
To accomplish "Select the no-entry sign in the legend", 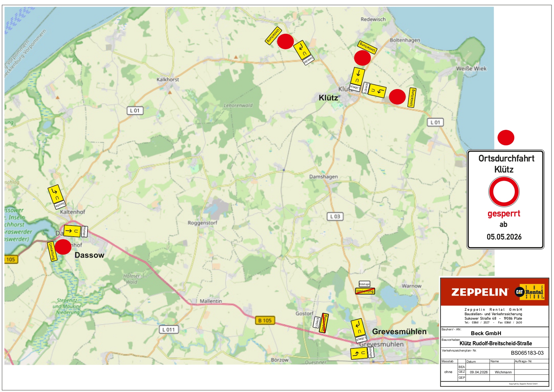I will (x=504, y=192).
